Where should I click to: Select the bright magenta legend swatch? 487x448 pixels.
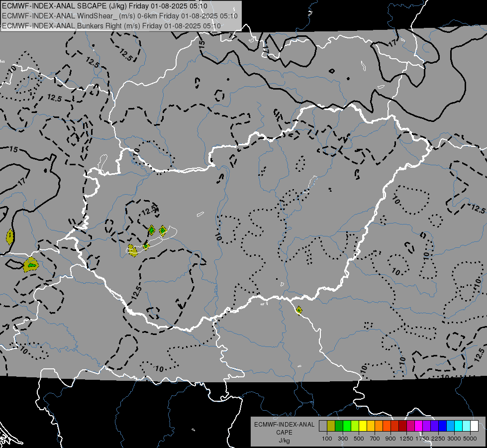pos(419,426)
